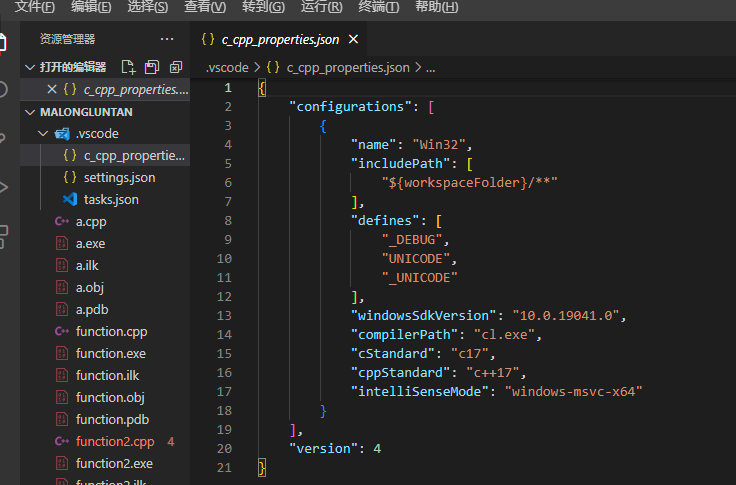
Task: Close c_cpp_properties.json in open editors list
Action: click(x=52, y=89)
